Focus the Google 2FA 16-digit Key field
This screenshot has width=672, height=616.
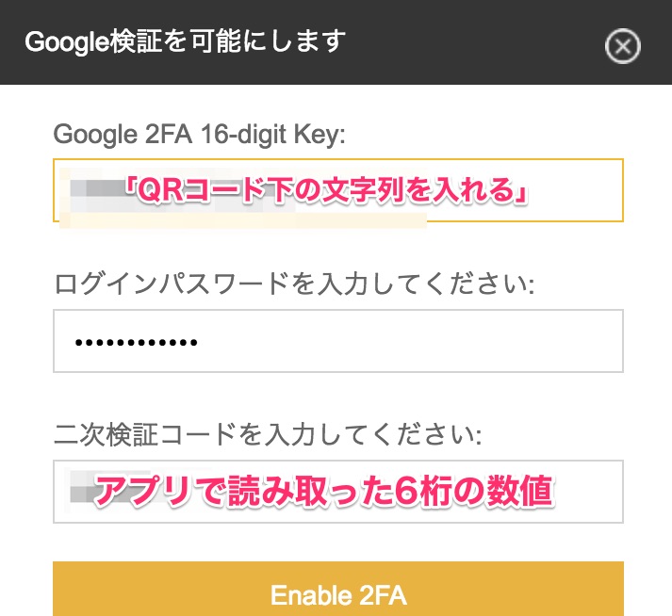(337, 191)
